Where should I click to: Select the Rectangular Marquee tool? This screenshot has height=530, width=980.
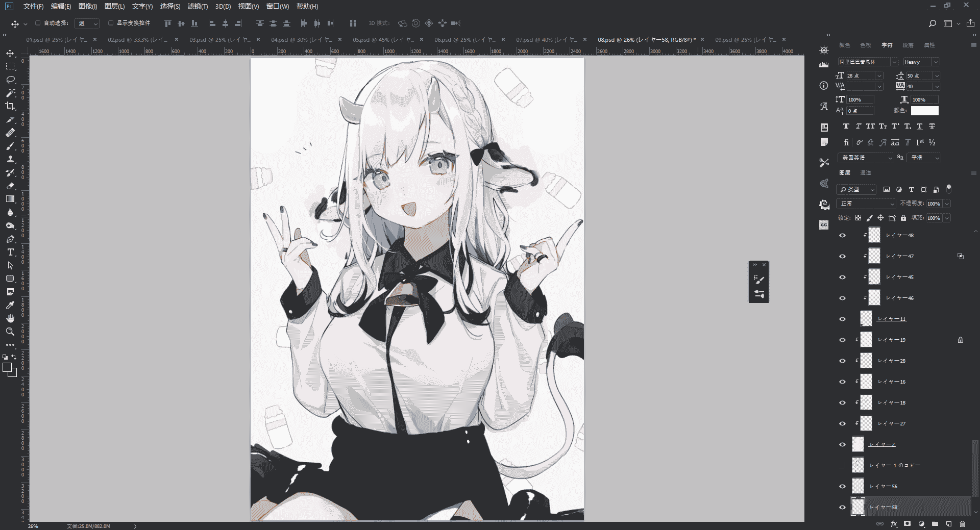coord(10,67)
